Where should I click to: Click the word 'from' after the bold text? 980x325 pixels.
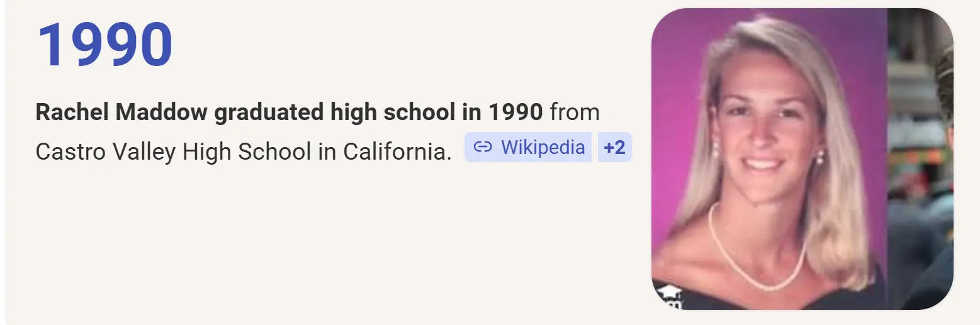(x=574, y=113)
